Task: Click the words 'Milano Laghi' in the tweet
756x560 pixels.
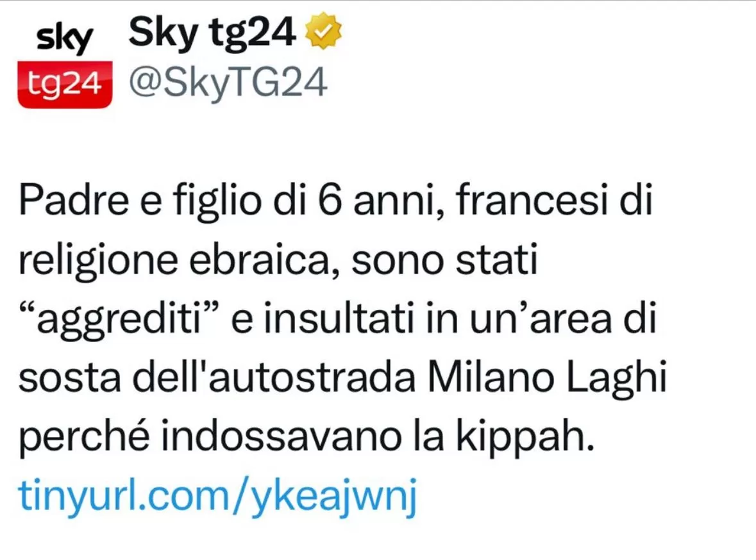Action: pos(547,377)
